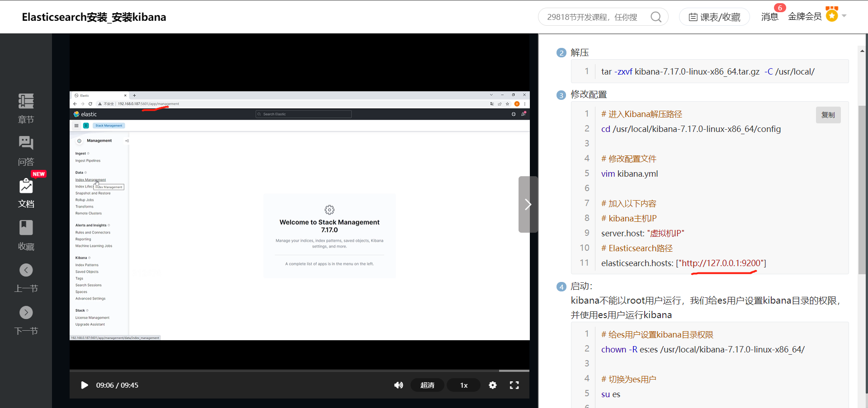868x408 pixels.
Task: Click Index Patterns in the video
Action: click(87, 265)
